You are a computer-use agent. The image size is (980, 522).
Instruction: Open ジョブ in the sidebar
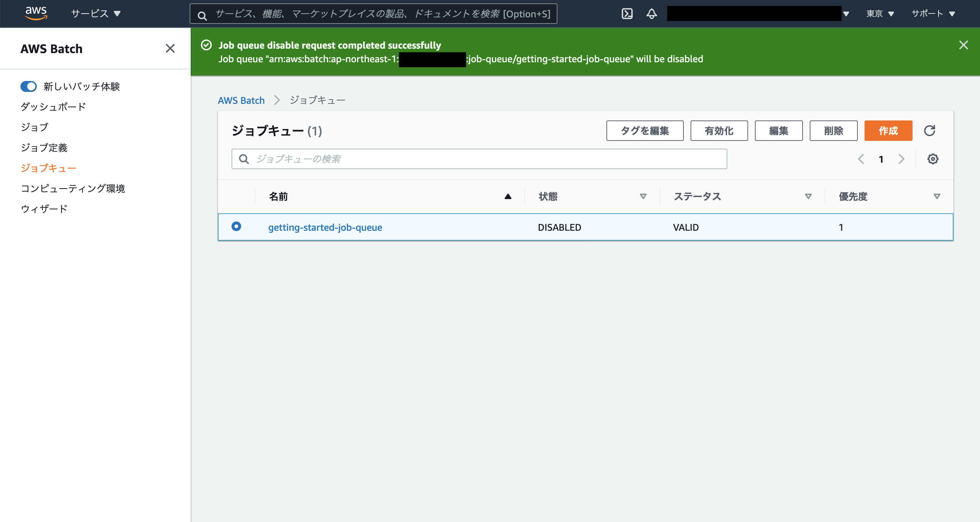coord(35,127)
